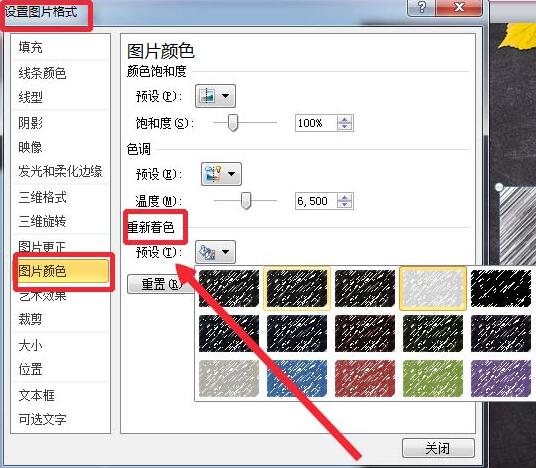The image size is (536, 468).
Task: Choose the light gray recolor preset
Action: tap(229, 378)
